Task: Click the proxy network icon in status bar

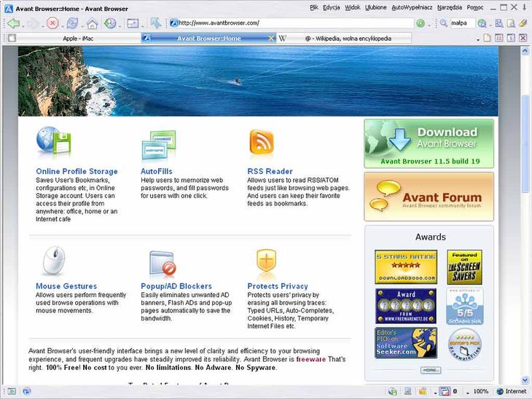Action: [x=393, y=392]
